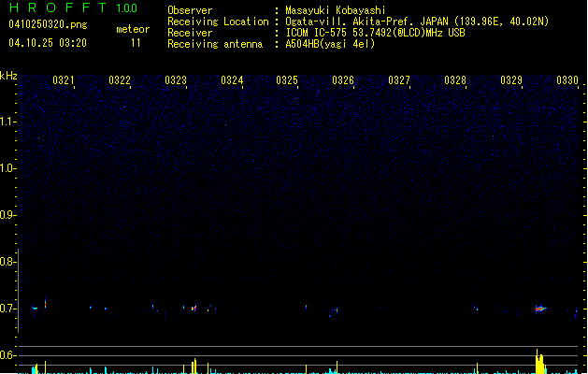Click the 0.6 kHz frequency label
Image resolution: width=588 pixels, height=374 pixels.
pos(7,355)
